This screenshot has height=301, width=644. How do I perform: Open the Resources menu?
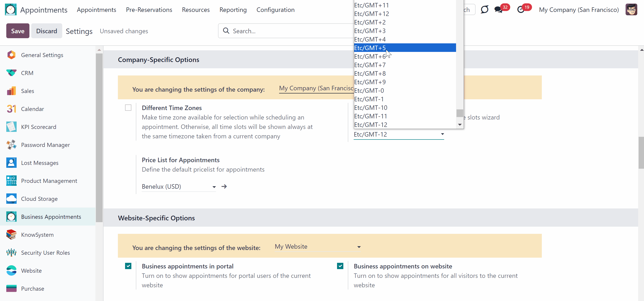[196, 10]
